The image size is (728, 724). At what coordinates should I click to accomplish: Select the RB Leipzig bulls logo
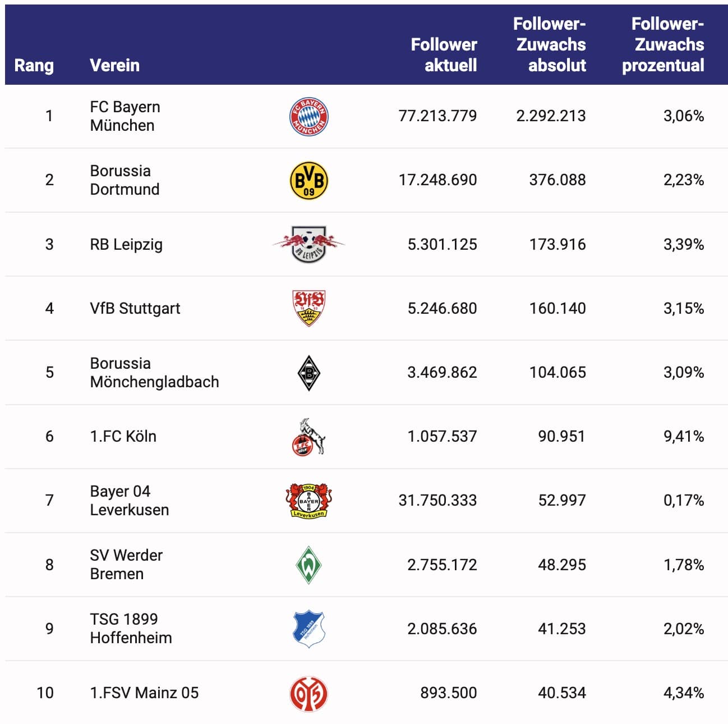tap(308, 244)
